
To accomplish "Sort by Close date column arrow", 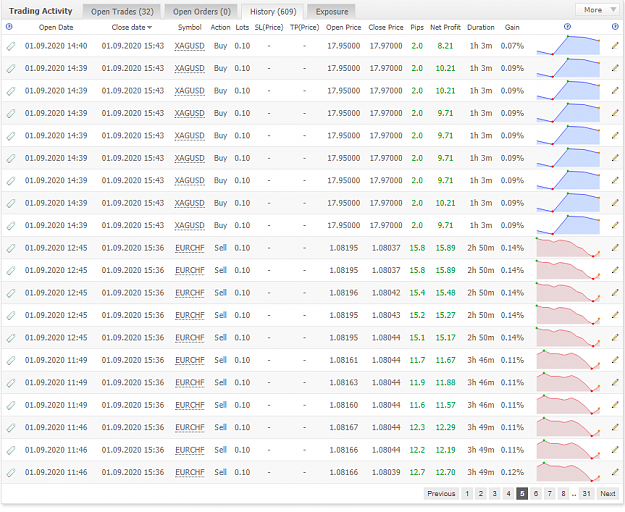I will point(149,27).
